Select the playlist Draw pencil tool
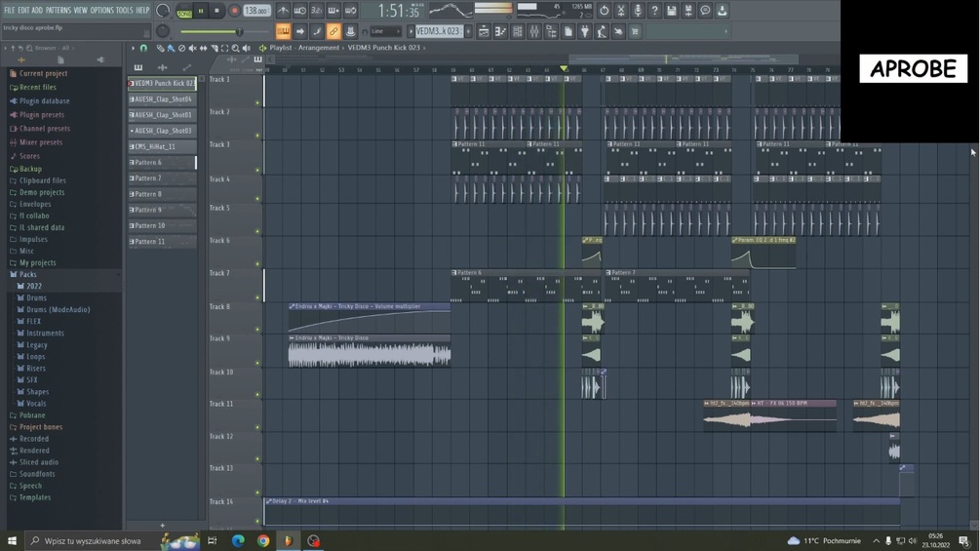This screenshot has height=551, width=980. (160, 48)
